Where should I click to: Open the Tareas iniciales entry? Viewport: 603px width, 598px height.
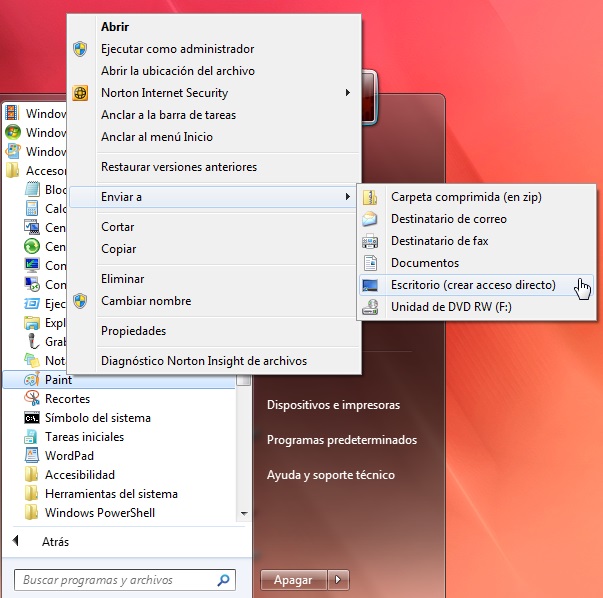tap(119, 436)
